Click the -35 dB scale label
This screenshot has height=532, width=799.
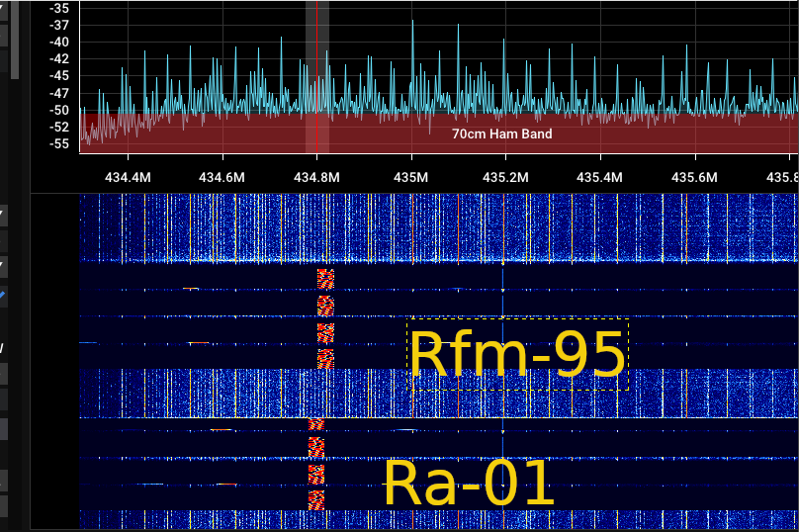[59, 8]
